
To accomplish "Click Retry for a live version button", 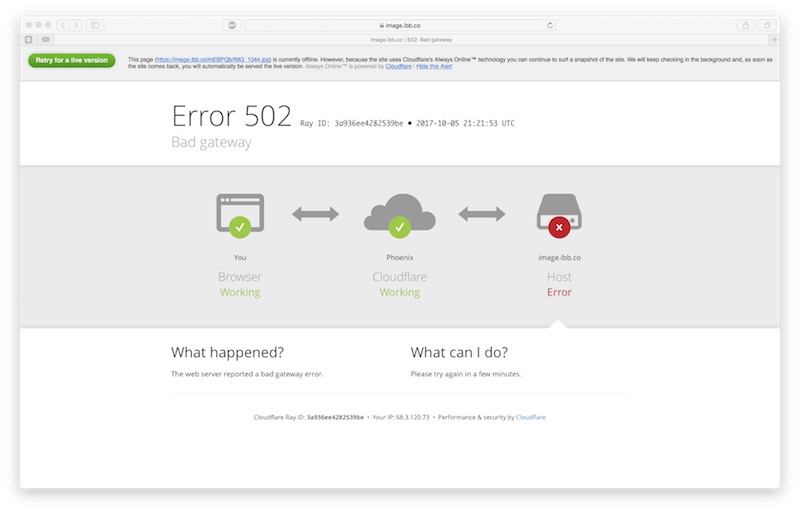I will click(x=71, y=60).
